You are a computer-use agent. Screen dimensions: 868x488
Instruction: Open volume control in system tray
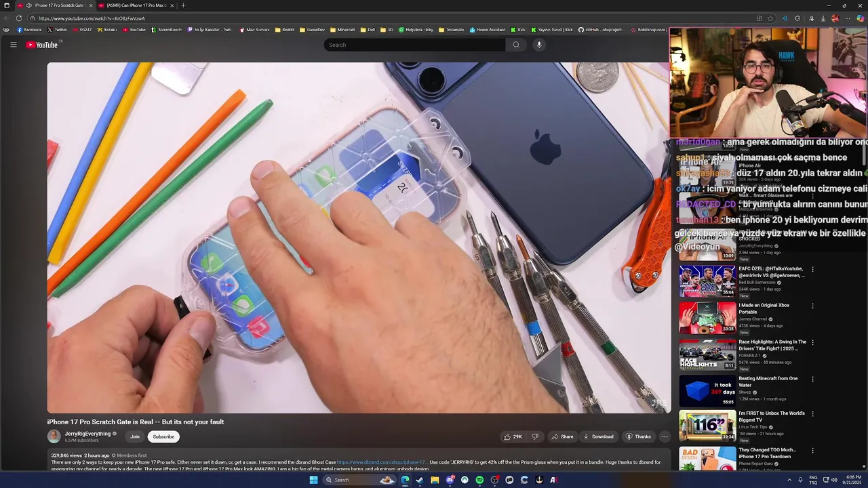(x=834, y=480)
